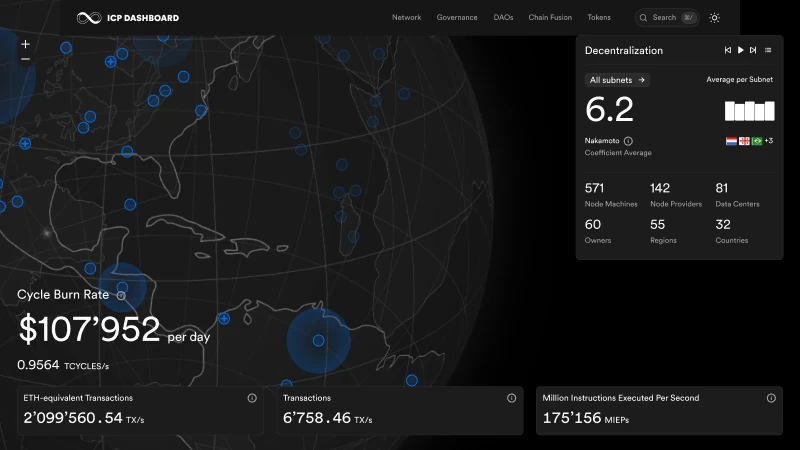Click the Transactions card info icon

tap(511, 398)
